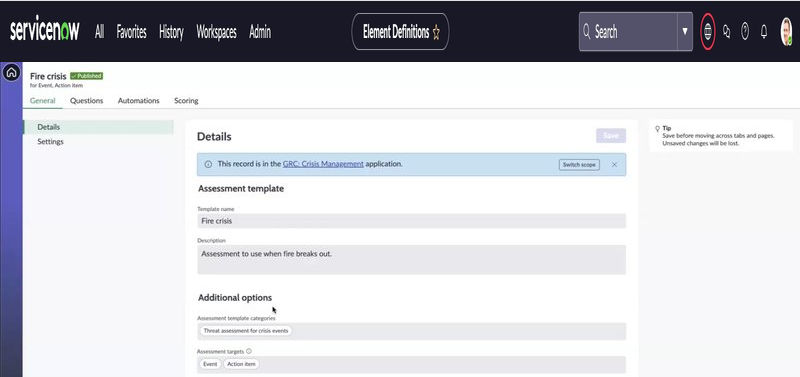Image resolution: width=800 pixels, height=377 pixels.
Task: Click the Fire crisis record title
Action: pyautogui.click(x=48, y=76)
